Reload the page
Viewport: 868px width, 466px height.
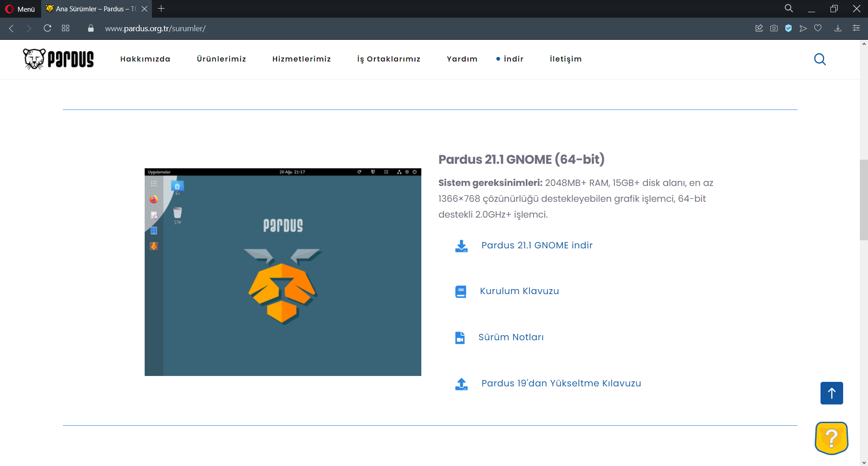(47, 28)
